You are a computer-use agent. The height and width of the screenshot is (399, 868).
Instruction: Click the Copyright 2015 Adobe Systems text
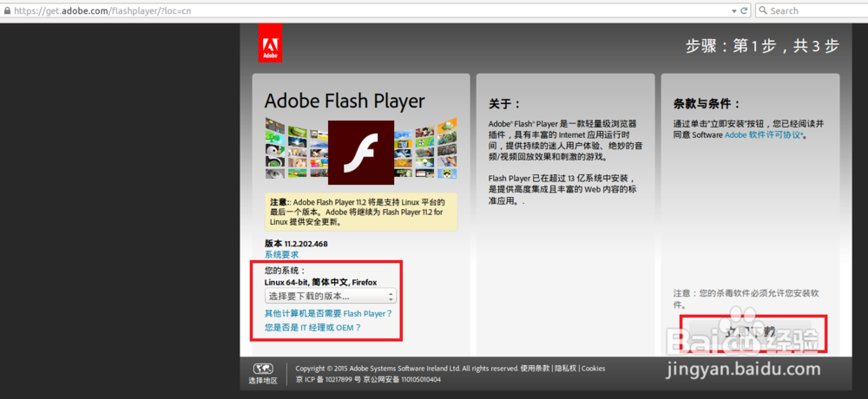pos(407,369)
